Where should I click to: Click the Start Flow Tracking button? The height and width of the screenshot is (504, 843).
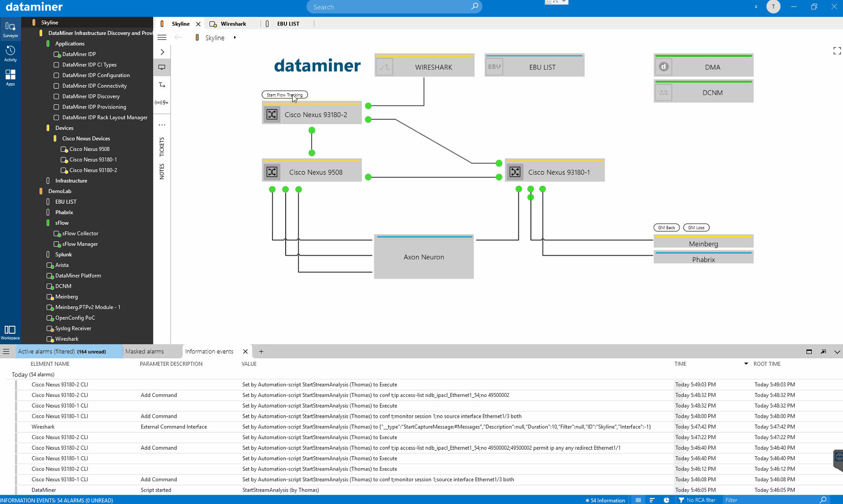(285, 95)
